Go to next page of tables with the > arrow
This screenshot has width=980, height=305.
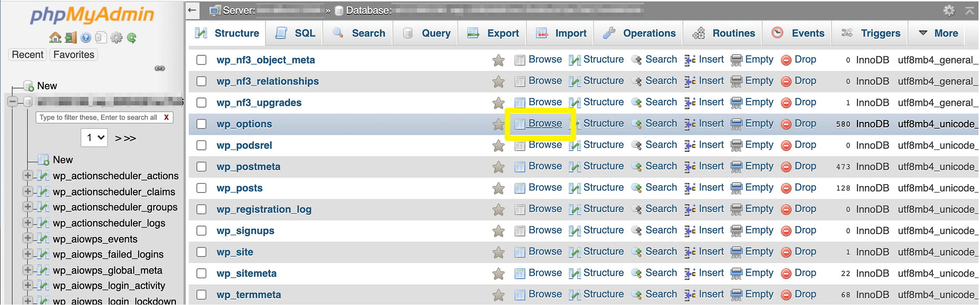[x=118, y=139]
